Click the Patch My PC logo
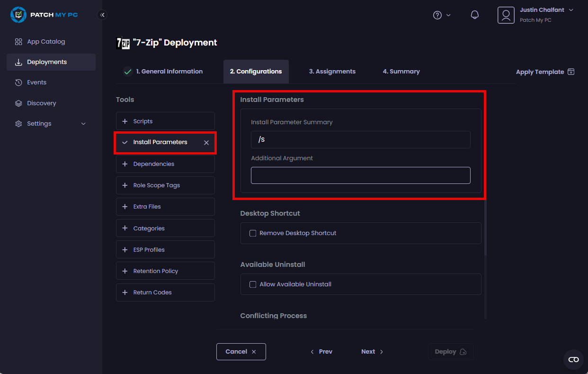The image size is (588, 374). [19, 15]
